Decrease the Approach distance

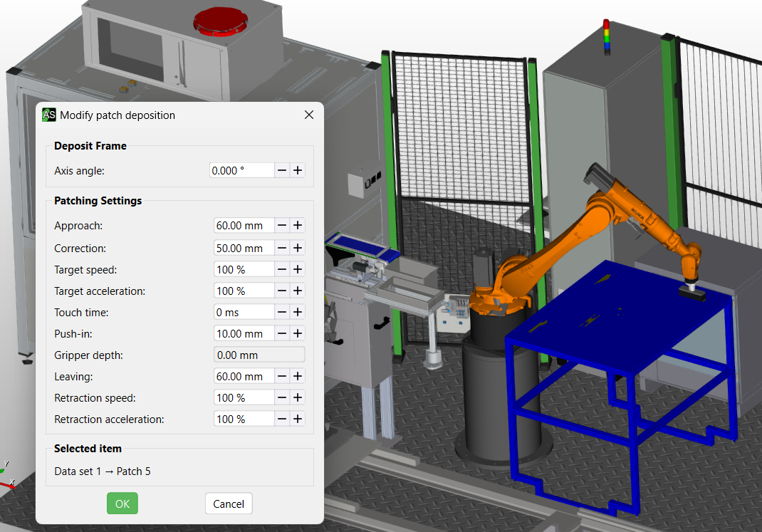click(x=282, y=226)
